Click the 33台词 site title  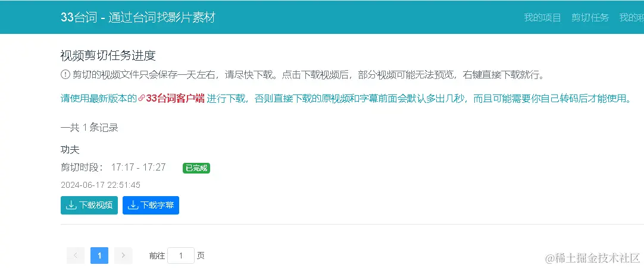[137, 17]
